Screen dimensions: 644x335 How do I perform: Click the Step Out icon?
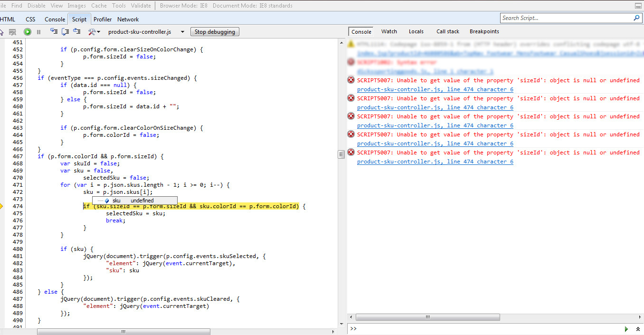point(77,32)
